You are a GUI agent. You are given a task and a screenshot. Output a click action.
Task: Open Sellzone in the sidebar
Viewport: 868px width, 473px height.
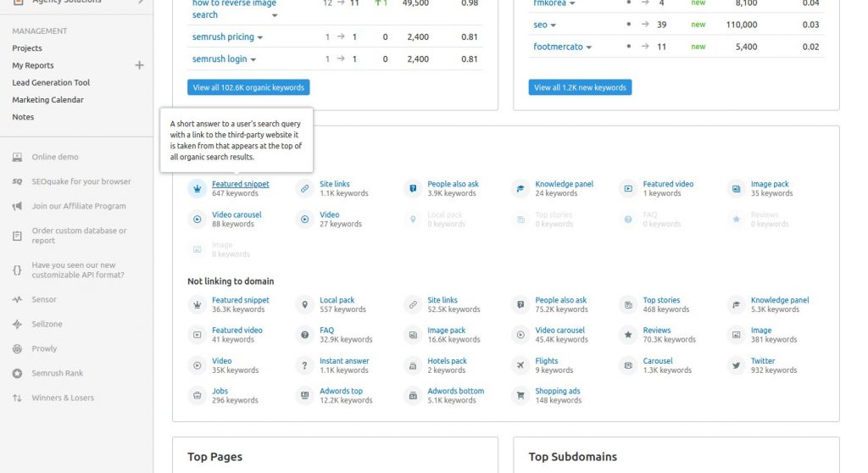[47, 324]
